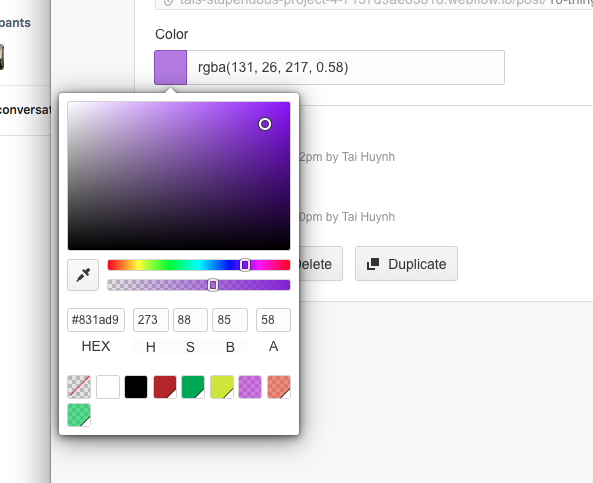Select the white color swatch

point(108,387)
